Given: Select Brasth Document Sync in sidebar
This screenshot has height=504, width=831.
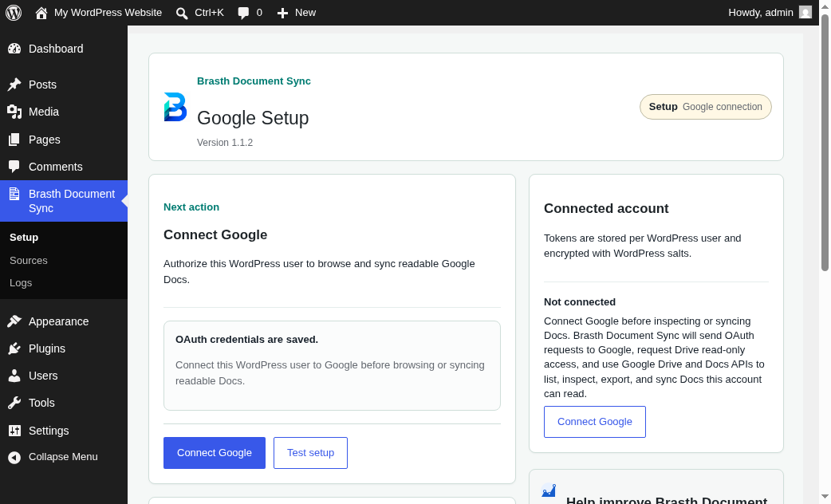Looking at the screenshot, I should (x=64, y=201).
